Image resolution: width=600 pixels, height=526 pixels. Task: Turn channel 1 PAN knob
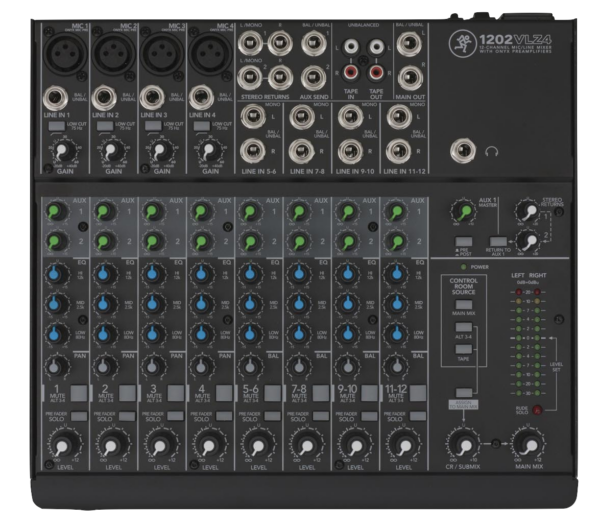tap(56, 366)
